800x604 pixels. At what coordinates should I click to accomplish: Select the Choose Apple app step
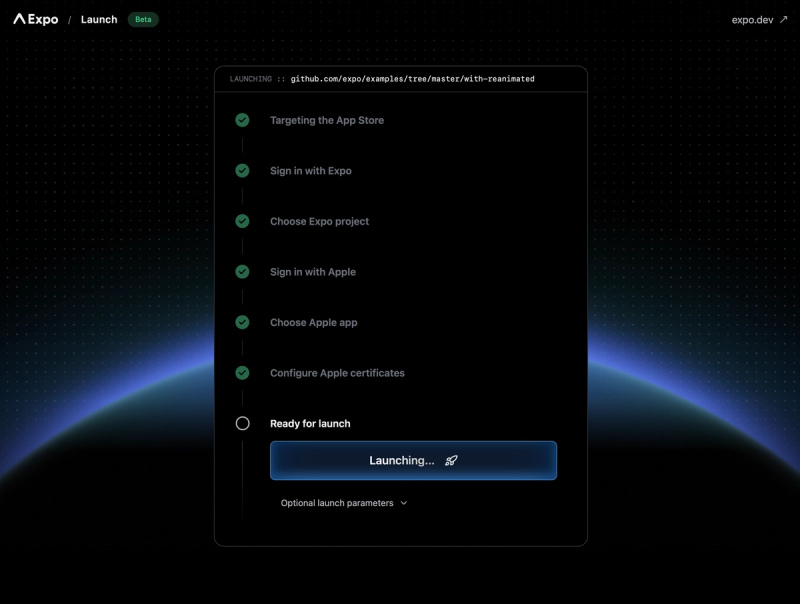point(314,322)
